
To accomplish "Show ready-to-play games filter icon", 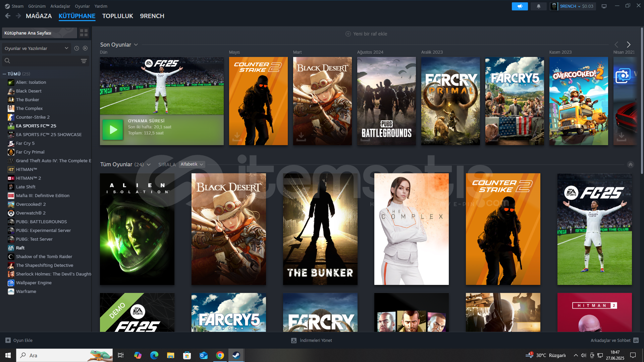I will coord(85,48).
